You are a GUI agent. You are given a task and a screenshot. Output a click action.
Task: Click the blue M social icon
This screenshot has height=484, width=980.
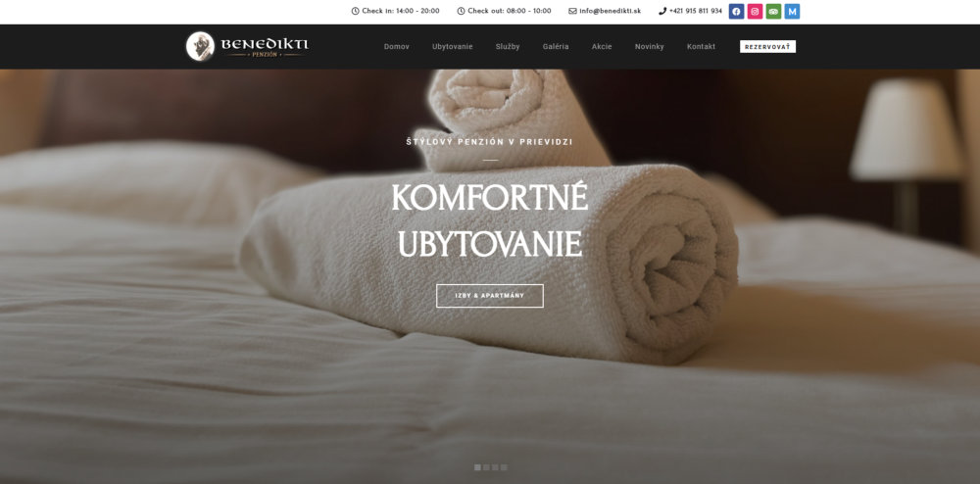click(792, 11)
